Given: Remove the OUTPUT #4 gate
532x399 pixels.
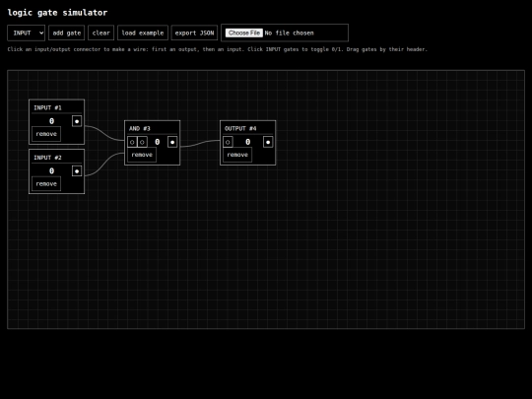Looking at the screenshot, I should point(237,155).
